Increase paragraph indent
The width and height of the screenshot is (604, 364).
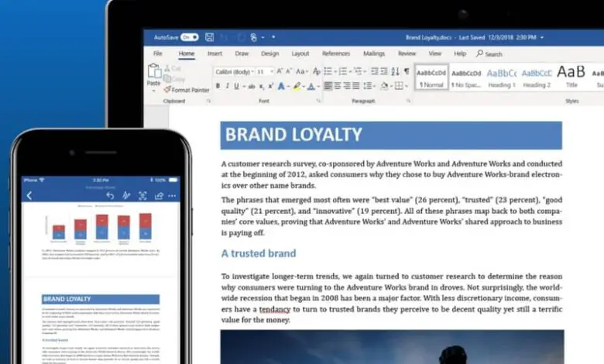(383, 71)
